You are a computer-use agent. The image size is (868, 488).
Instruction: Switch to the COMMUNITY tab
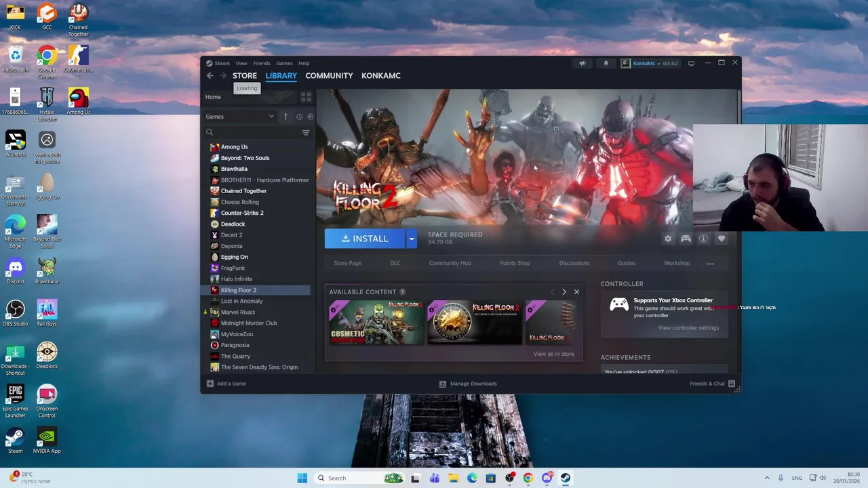tap(329, 76)
